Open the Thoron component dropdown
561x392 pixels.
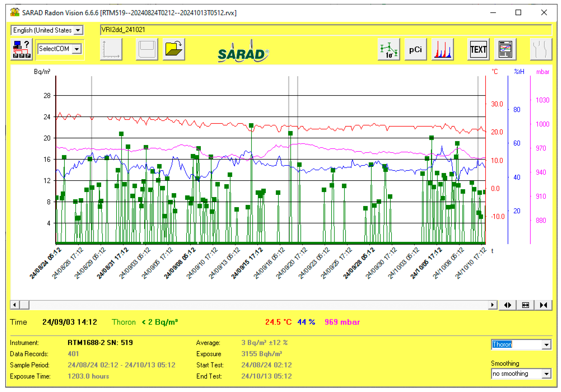[x=546, y=344]
